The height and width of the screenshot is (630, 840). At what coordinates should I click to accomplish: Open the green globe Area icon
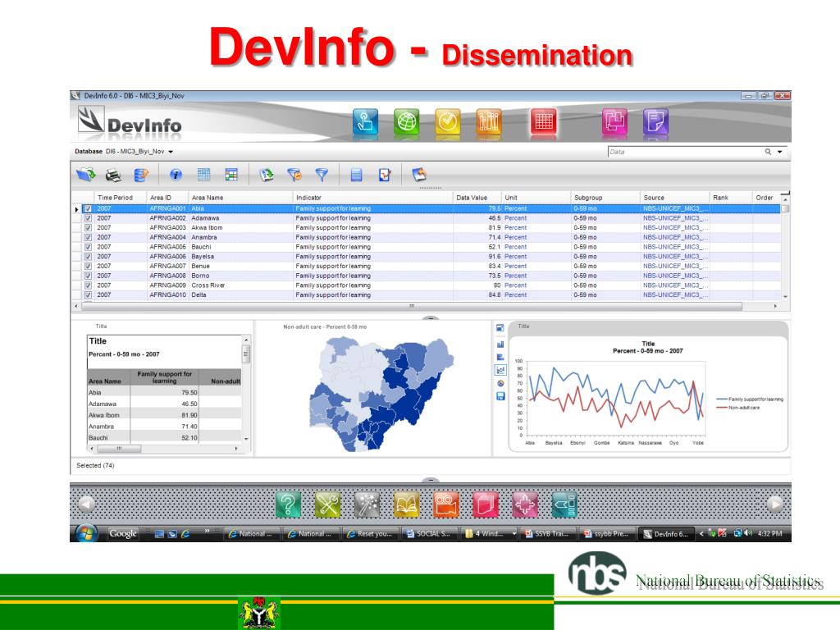tap(406, 121)
